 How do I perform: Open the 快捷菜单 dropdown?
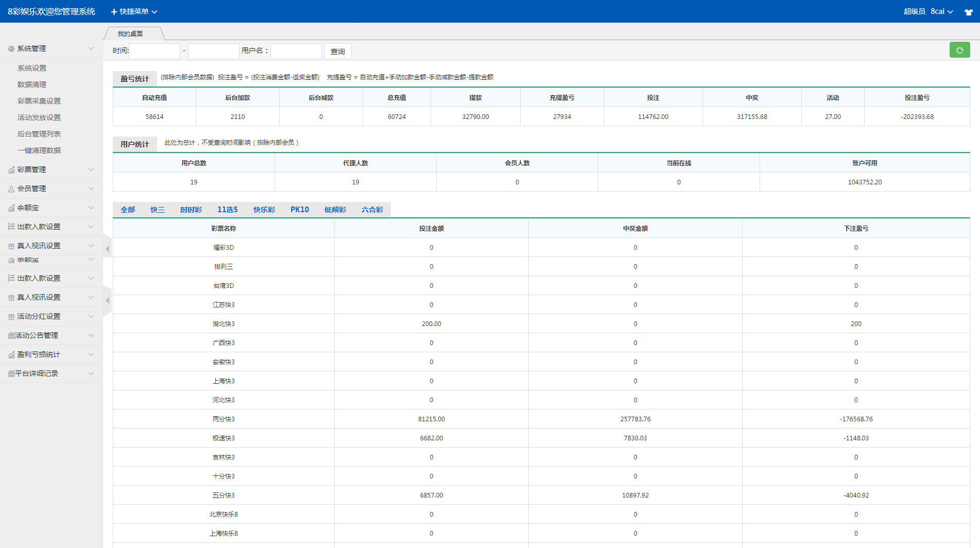coord(134,11)
